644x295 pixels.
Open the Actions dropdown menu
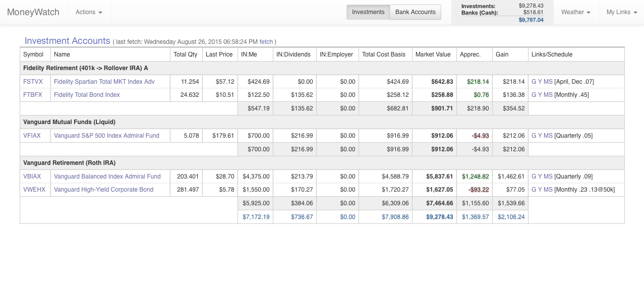[x=89, y=12]
